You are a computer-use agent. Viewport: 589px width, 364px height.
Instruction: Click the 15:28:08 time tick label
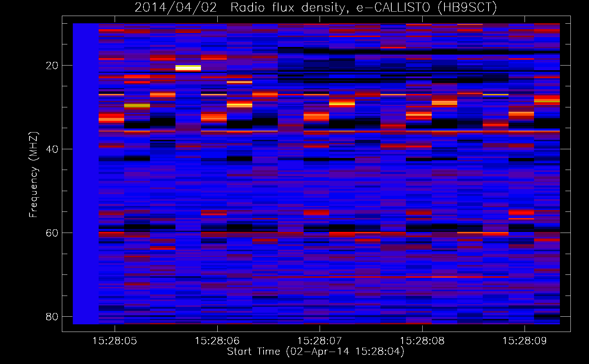(422, 341)
